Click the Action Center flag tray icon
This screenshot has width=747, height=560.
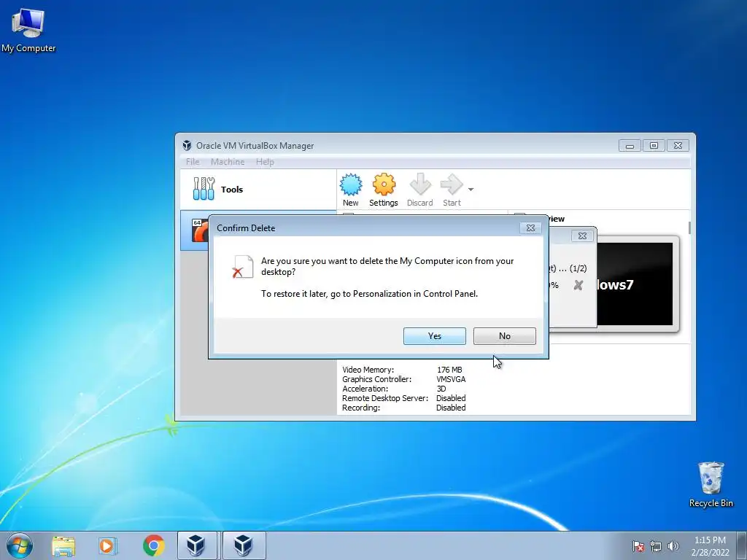638,546
